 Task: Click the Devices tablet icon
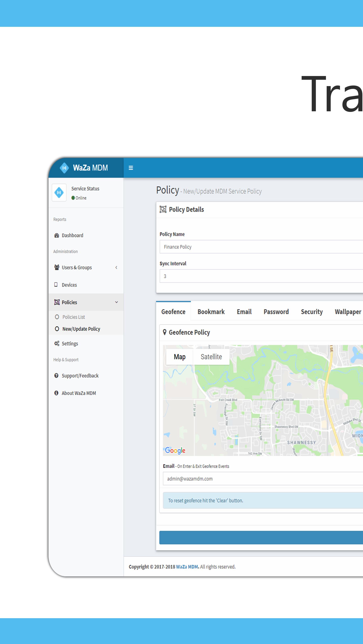(56, 284)
